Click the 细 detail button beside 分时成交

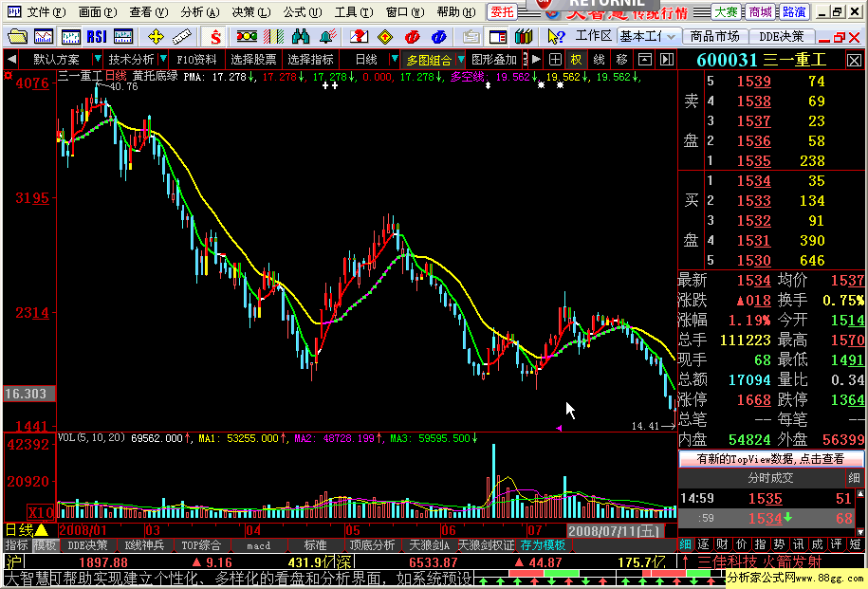tap(854, 478)
